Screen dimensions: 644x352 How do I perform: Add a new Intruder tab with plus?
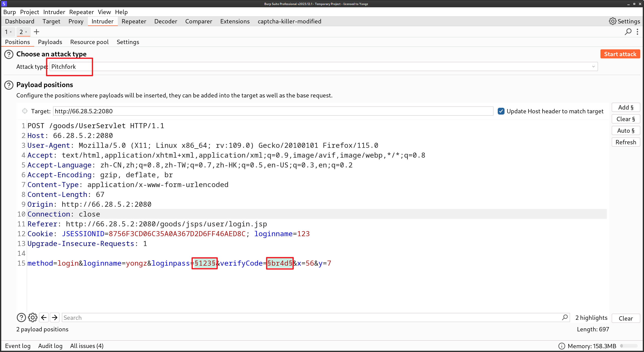37,32
